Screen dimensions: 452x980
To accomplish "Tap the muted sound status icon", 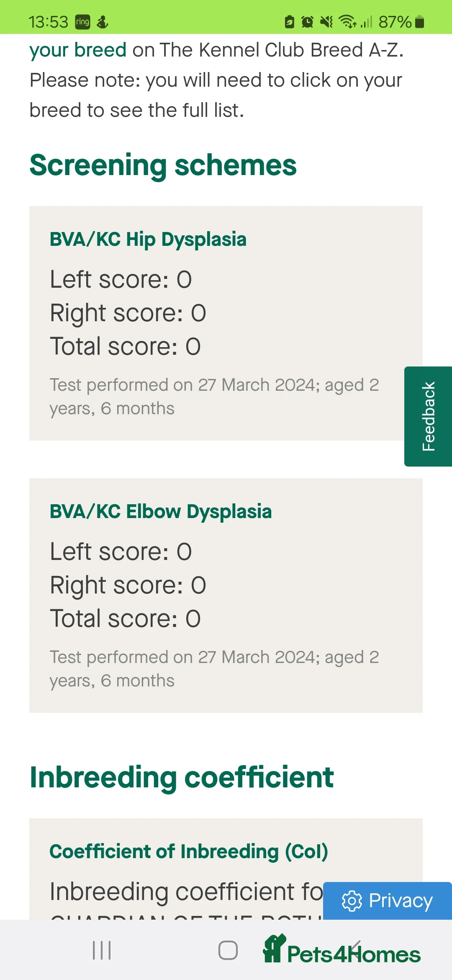I will point(326,22).
